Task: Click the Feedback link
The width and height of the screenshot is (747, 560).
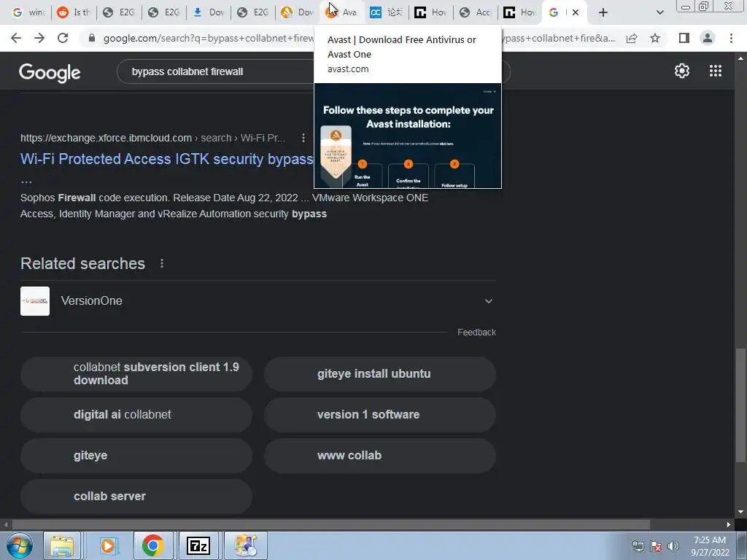Action: coord(476,332)
